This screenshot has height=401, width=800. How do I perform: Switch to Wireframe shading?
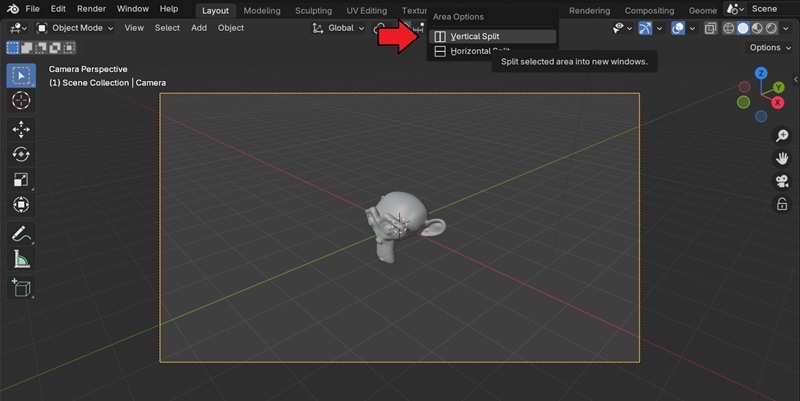729,28
